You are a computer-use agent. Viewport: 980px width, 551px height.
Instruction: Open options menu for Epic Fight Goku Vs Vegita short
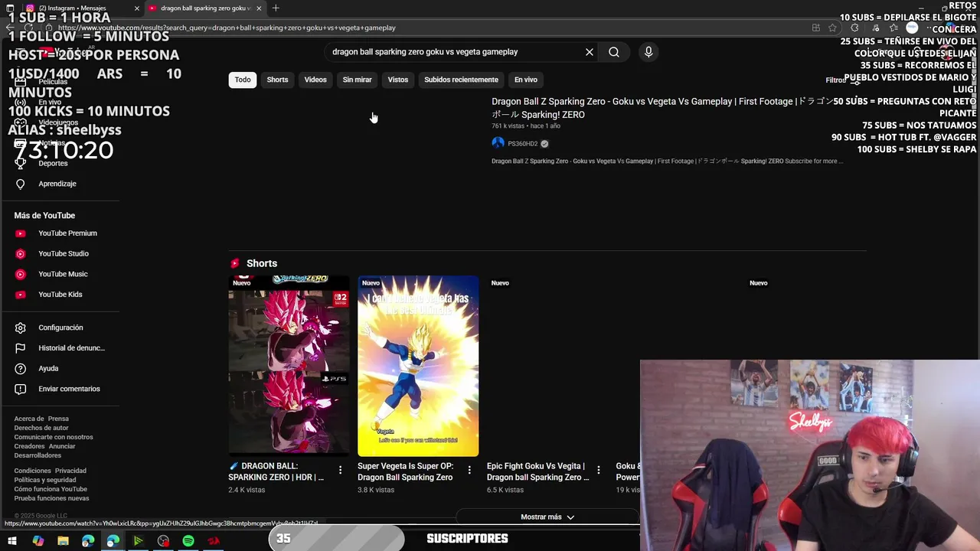[599, 470]
